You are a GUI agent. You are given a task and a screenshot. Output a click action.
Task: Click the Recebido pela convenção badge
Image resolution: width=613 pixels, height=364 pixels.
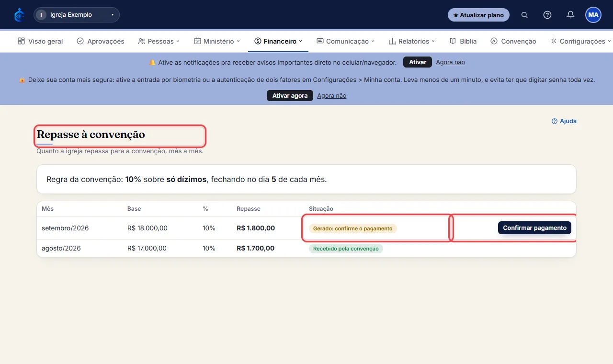(x=346, y=249)
